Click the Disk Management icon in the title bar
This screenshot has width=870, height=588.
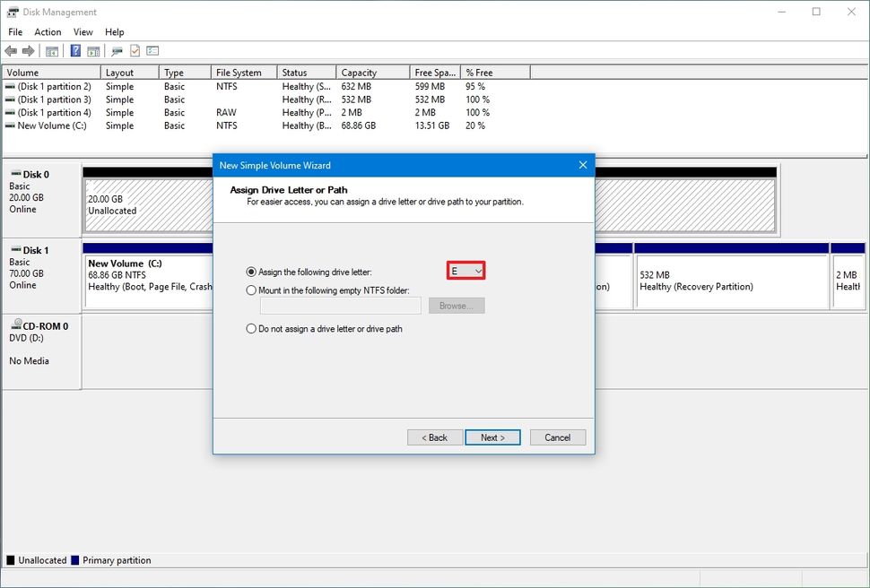(x=12, y=12)
